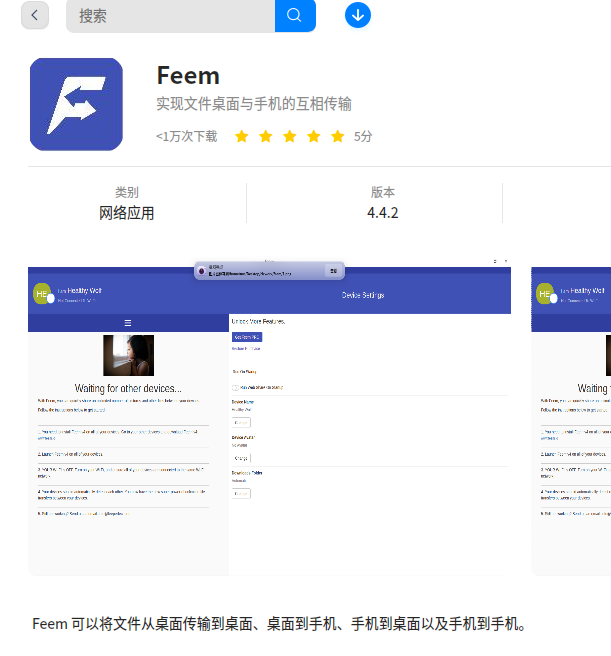Select the Feem app title
Viewport: 611px width, 656px height.
188,76
